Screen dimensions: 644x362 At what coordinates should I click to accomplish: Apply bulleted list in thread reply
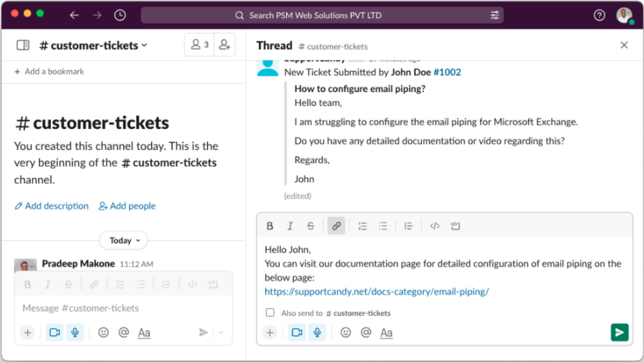(383, 226)
